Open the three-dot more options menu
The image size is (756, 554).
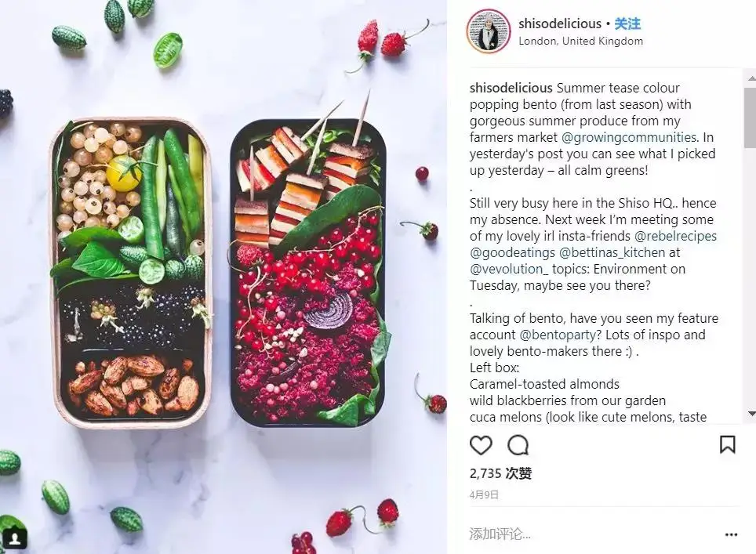731,534
